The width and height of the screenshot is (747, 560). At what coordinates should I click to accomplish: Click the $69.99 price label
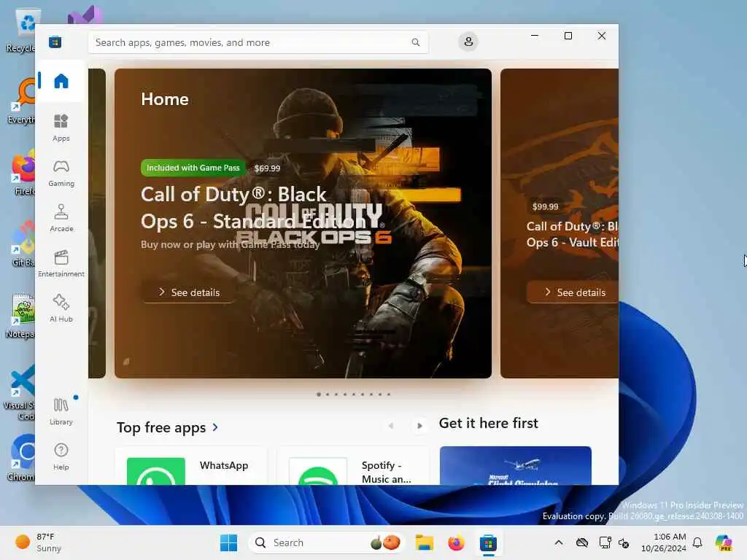pyautogui.click(x=267, y=168)
